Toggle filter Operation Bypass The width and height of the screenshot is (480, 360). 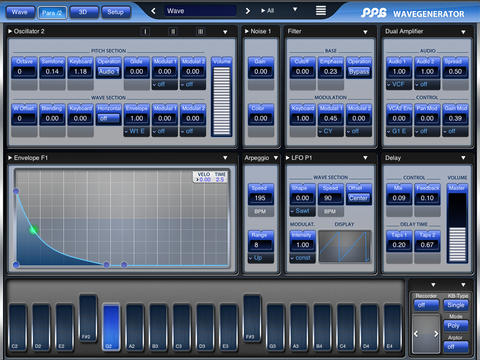(x=359, y=72)
